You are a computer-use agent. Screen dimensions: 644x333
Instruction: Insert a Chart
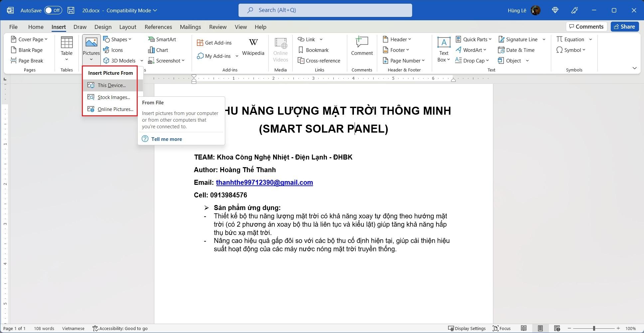(159, 50)
